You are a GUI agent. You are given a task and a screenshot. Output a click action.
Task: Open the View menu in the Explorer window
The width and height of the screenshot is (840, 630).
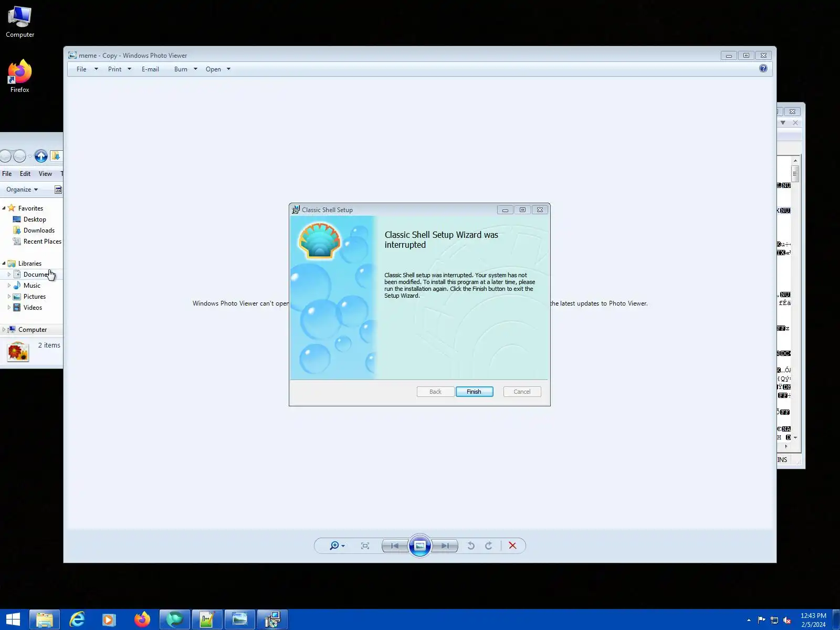45,174
